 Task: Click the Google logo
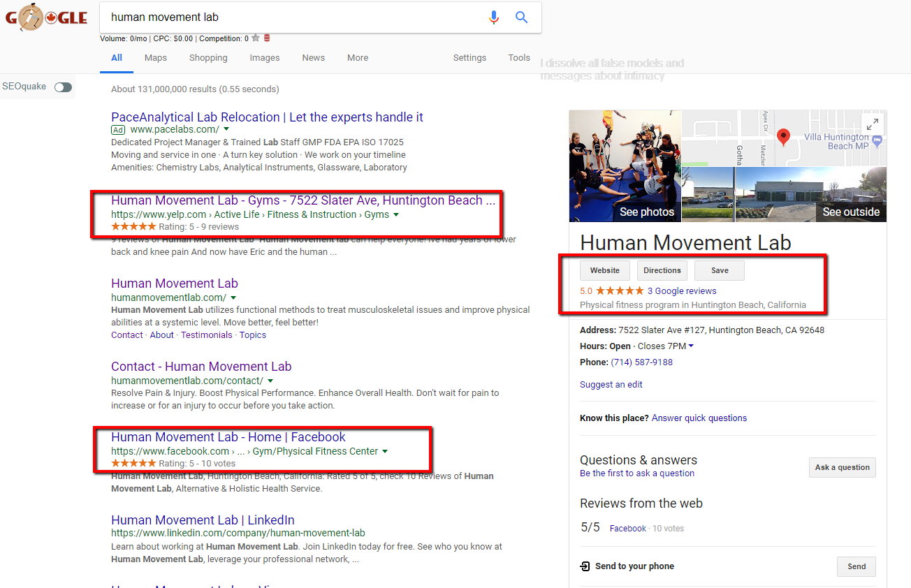[x=46, y=17]
